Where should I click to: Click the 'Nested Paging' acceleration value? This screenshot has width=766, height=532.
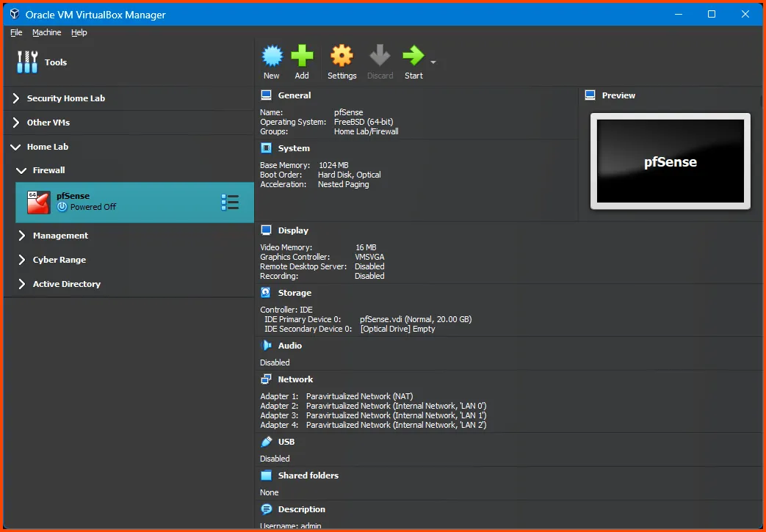tap(344, 184)
